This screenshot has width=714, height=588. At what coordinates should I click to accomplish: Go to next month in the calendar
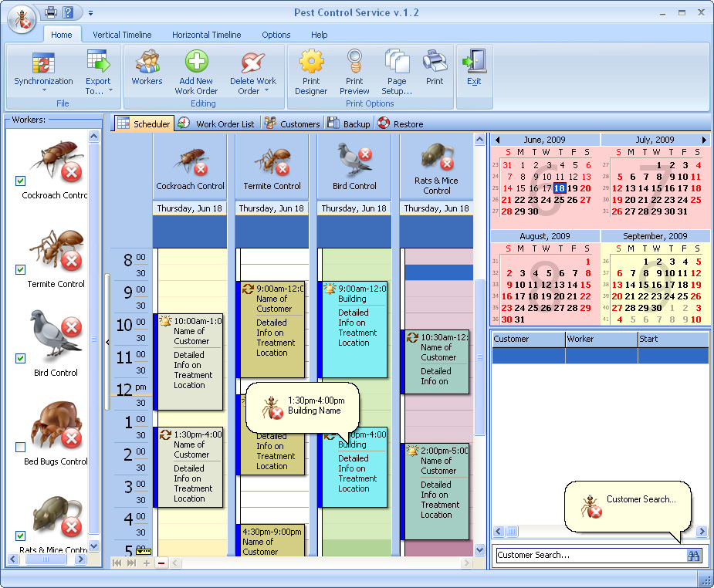704,140
